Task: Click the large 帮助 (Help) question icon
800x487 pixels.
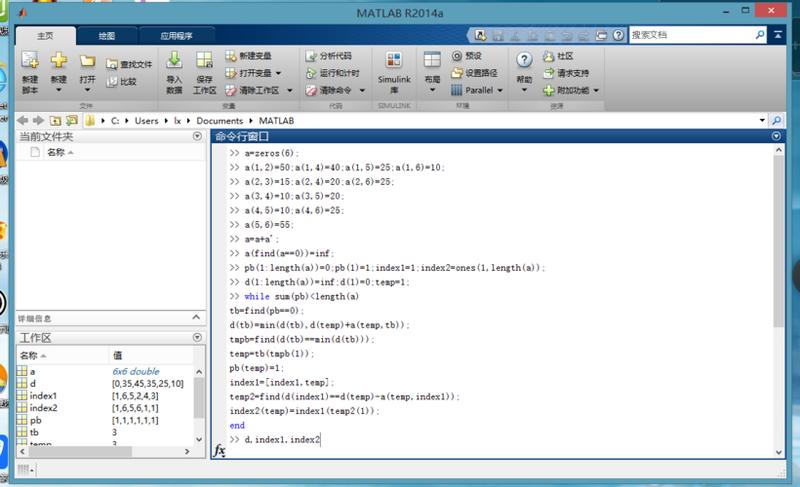Action: pyautogui.click(x=524, y=60)
